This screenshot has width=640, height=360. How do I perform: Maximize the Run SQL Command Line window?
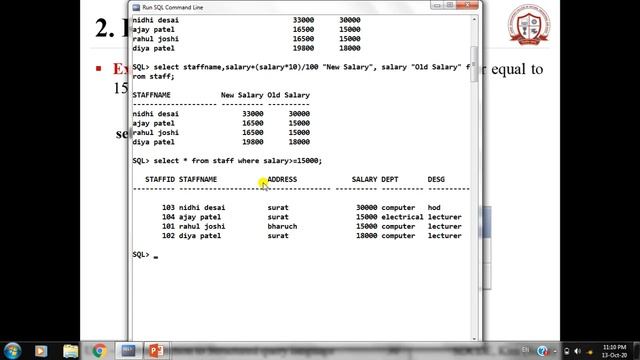point(450,5)
